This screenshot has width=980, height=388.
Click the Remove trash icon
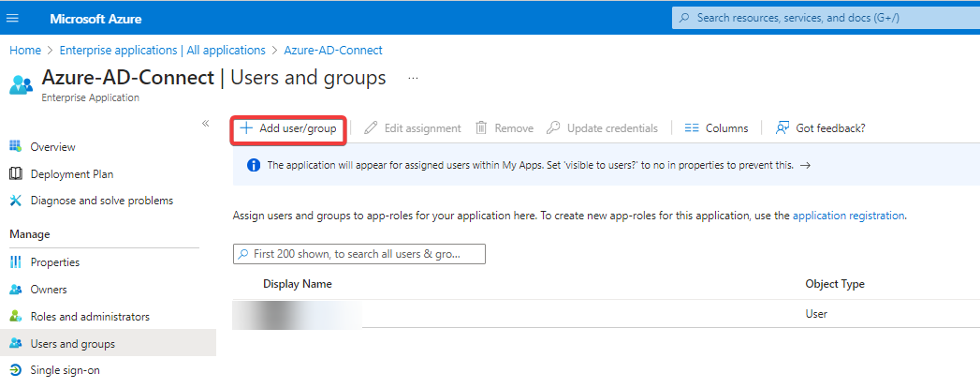482,128
